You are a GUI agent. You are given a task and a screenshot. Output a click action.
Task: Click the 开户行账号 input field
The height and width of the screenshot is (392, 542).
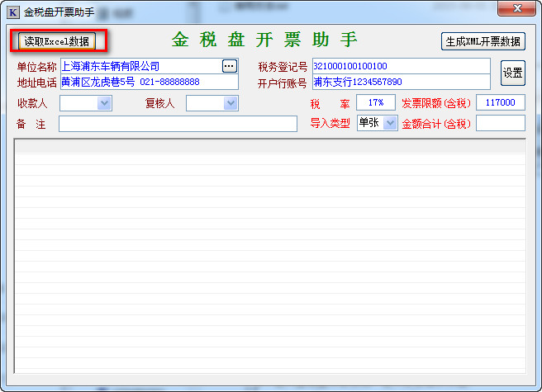coord(402,83)
